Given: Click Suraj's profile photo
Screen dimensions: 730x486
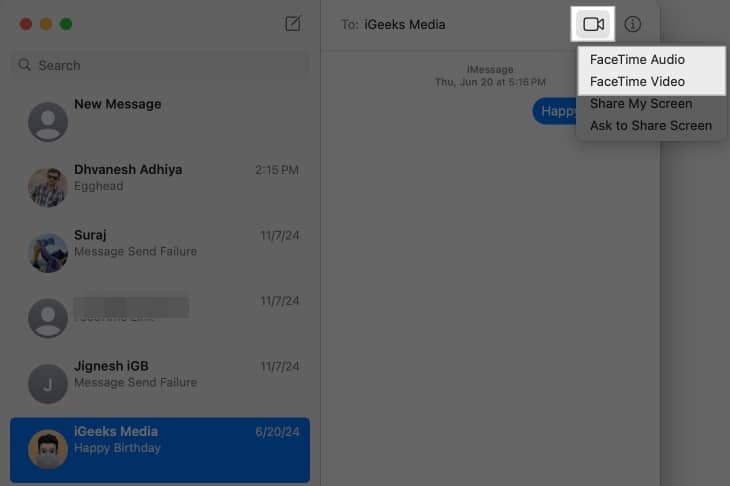Looking at the screenshot, I should (47, 253).
